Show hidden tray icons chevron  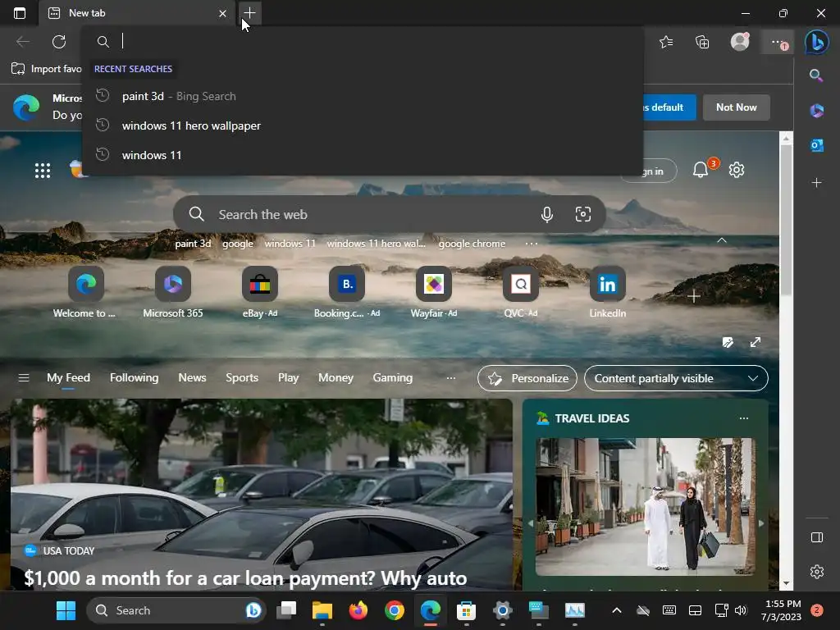tap(617, 610)
